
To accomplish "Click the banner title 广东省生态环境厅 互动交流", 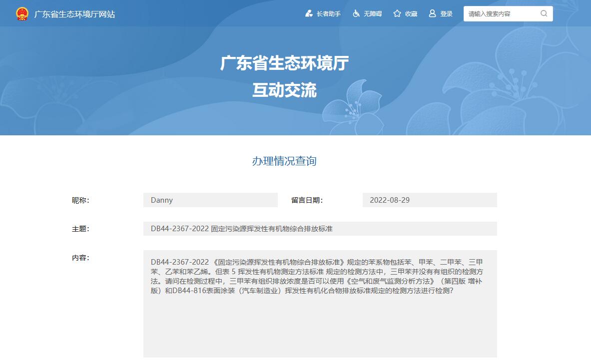I will (285, 77).
